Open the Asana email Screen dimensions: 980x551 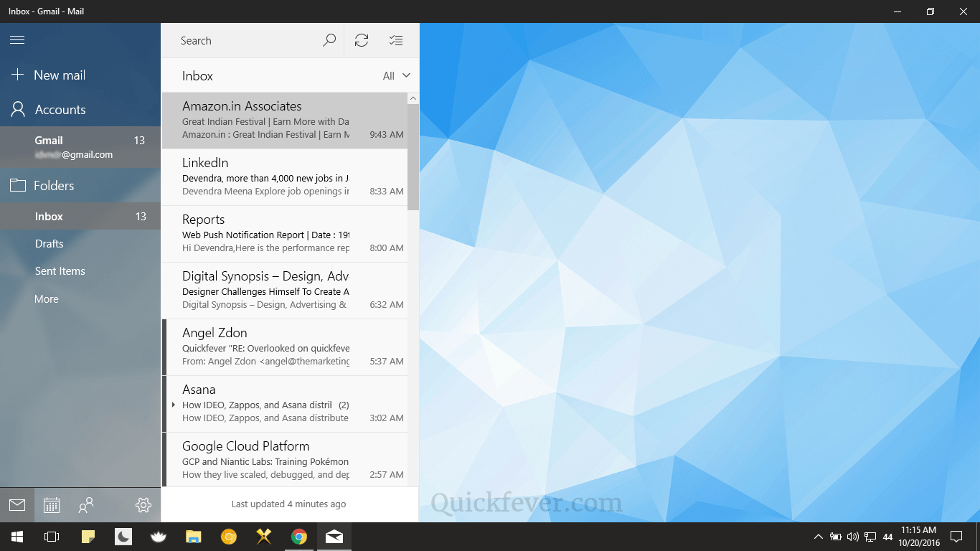285,404
